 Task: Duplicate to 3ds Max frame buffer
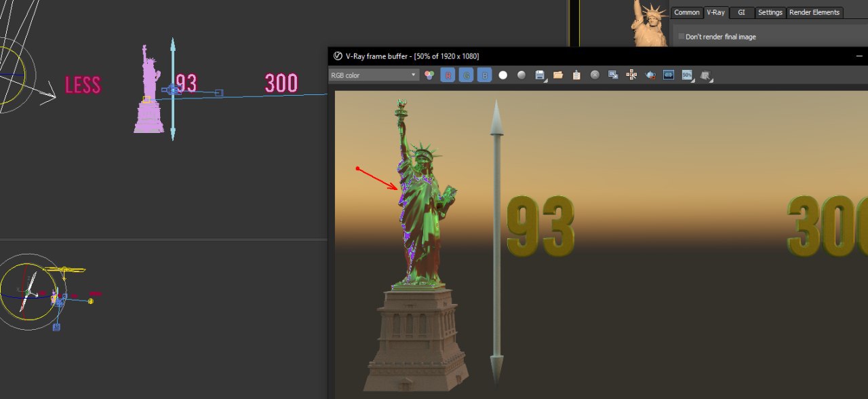[613, 75]
